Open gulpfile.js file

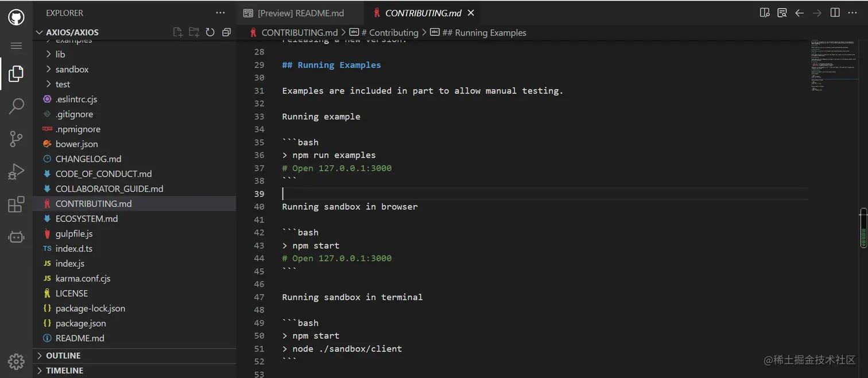(x=134, y=233)
